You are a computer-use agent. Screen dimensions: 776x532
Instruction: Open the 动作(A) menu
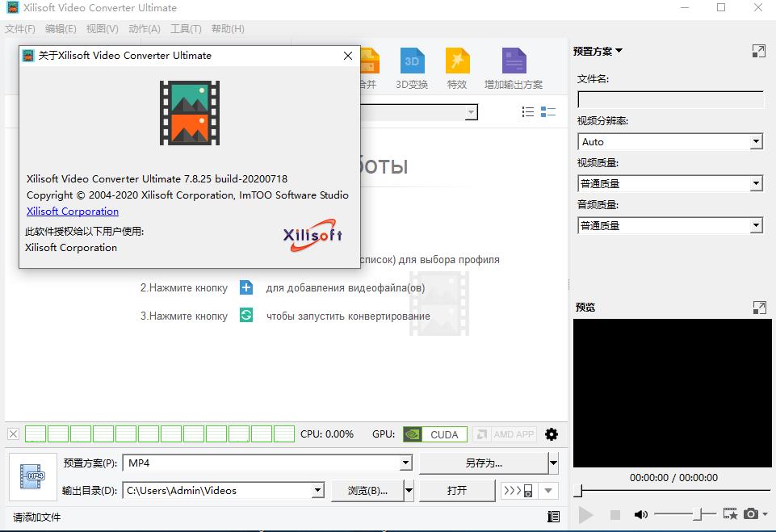click(x=145, y=29)
